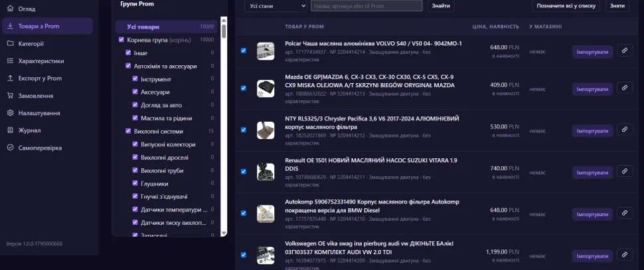Import the Mazda OE product
Image resolution: width=644 pixels, height=270 pixels.
(x=592, y=89)
